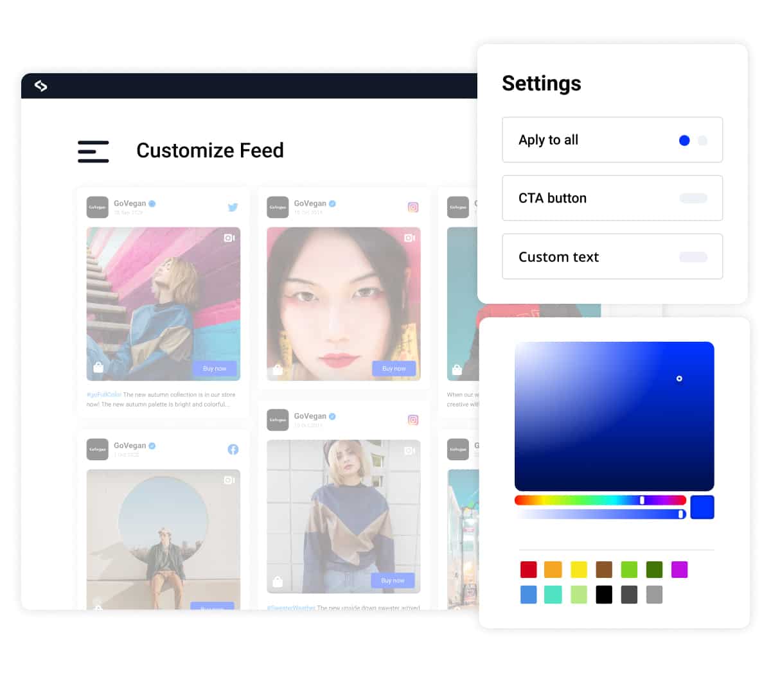
Task: Select the lime green color swatch
Action: click(629, 570)
